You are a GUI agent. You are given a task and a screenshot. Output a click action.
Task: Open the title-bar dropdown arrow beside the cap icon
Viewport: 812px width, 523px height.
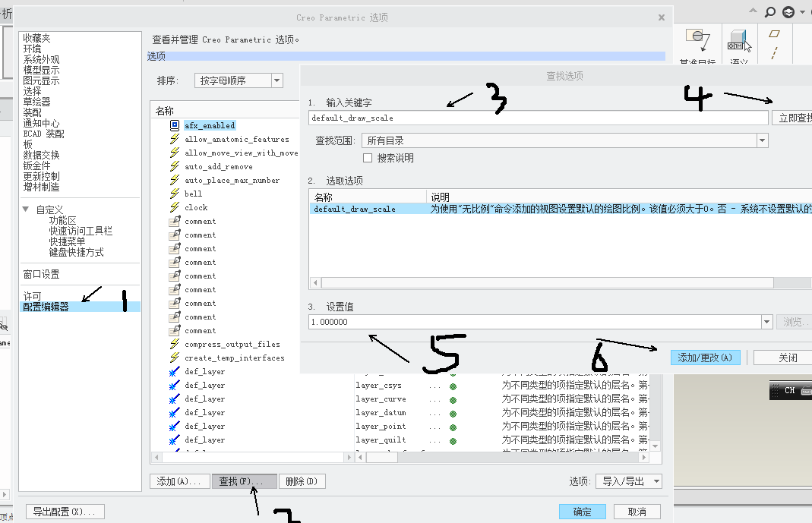(803, 12)
